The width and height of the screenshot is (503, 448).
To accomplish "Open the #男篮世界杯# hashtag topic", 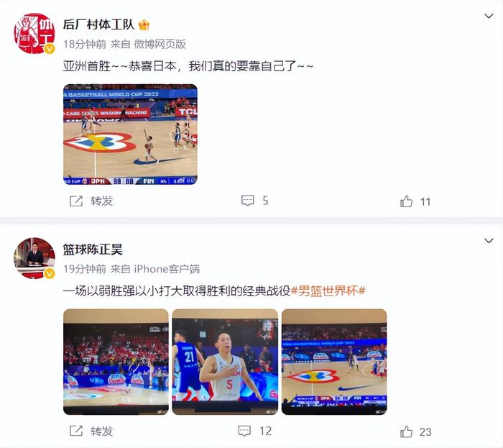I will 328,291.
